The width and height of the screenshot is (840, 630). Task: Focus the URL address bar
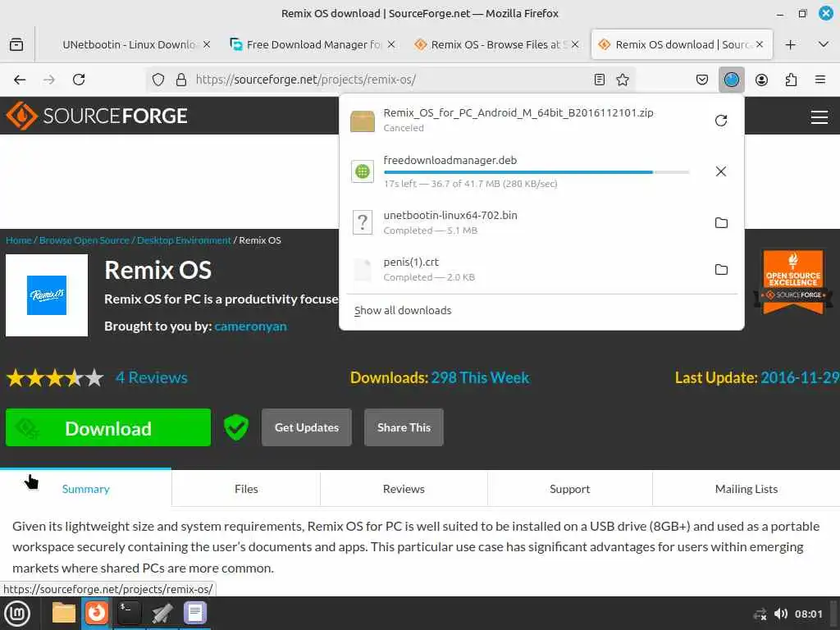click(x=391, y=80)
